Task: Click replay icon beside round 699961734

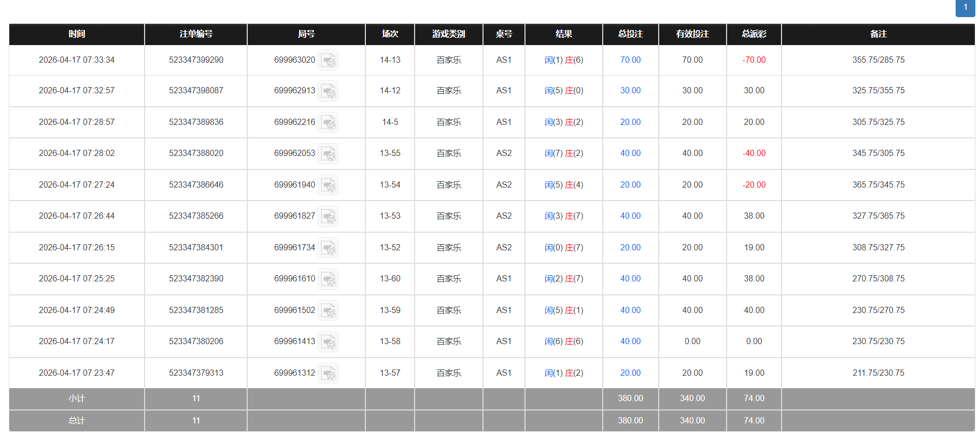Action: [328, 248]
